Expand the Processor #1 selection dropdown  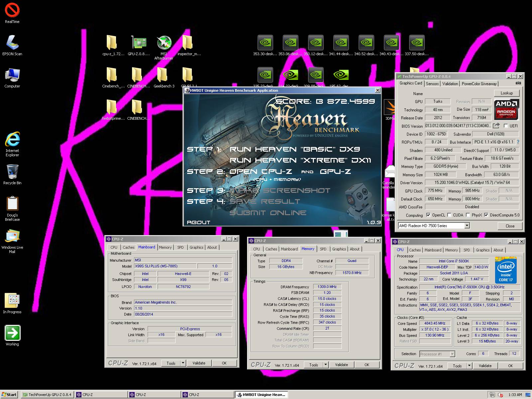tap(452, 354)
